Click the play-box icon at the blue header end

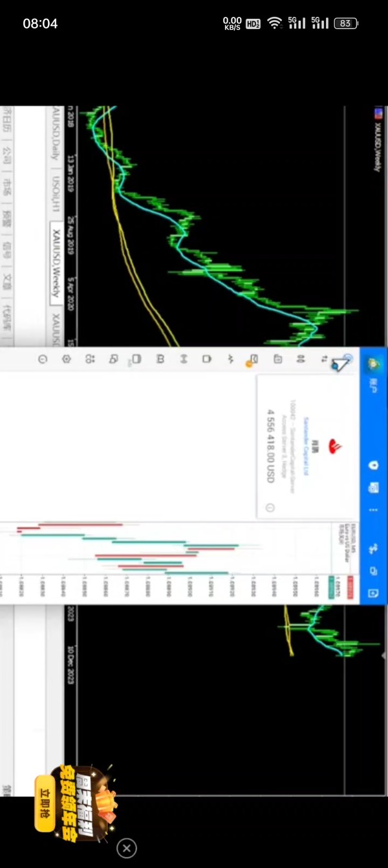point(373,593)
